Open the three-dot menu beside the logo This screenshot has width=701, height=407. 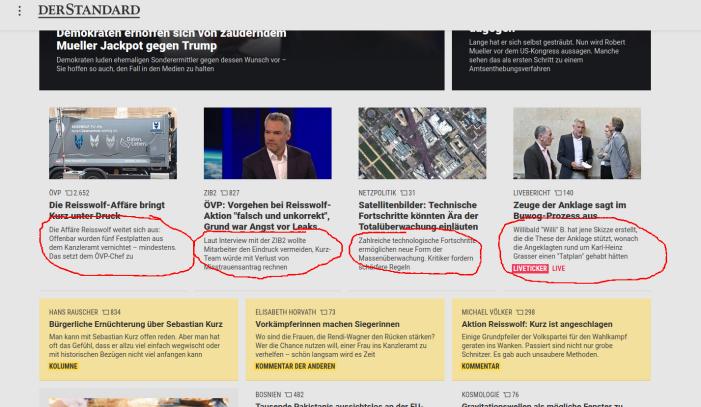point(19,11)
